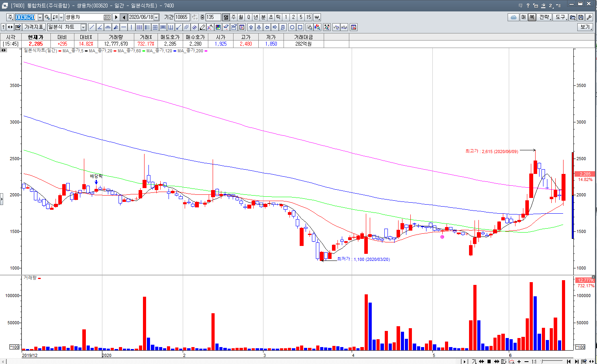Open the 전략 strategy menu

coord(544,17)
